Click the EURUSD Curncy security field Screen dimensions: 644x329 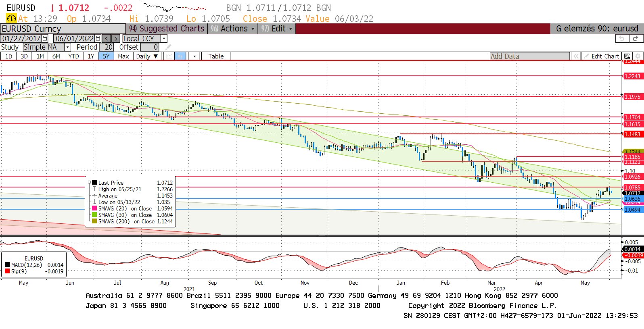pyautogui.click(x=63, y=29)
